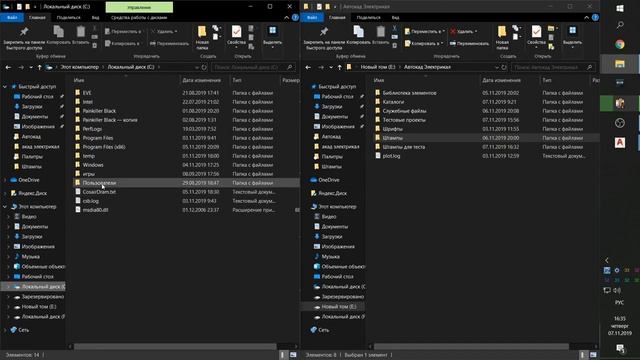Click the green Управление contextual tab
Viewport: 640px width, 360px height.
point(139,7)
